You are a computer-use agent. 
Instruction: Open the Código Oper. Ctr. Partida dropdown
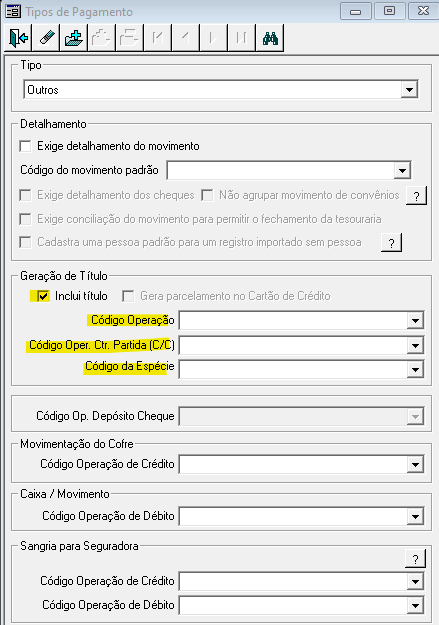tap(415, 345)
